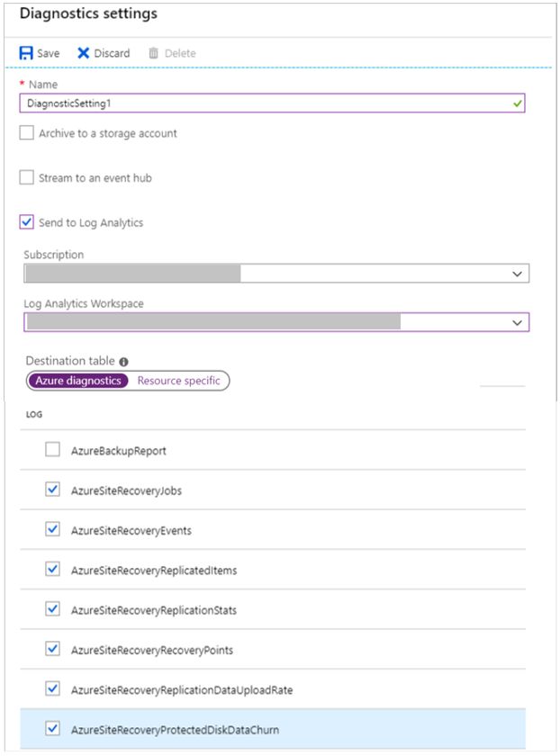The image size is (560, 756).
Task: Select Azure diagnostics destination table
Action: point(78,381)
